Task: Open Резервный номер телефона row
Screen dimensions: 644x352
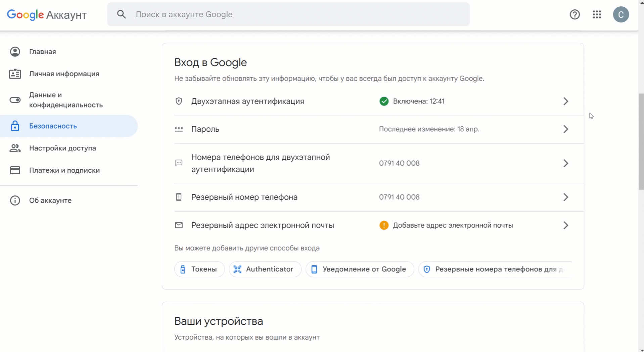Action: 379,197
